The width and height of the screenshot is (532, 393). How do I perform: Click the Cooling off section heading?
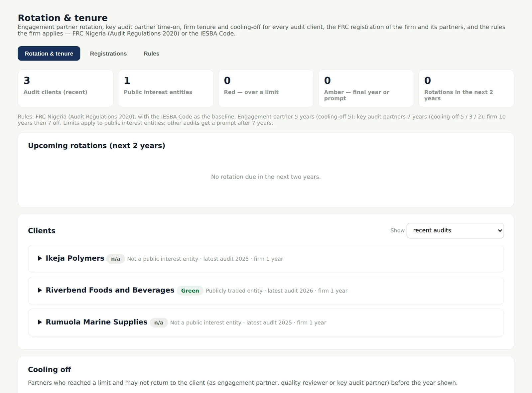(x=50, y=369)
